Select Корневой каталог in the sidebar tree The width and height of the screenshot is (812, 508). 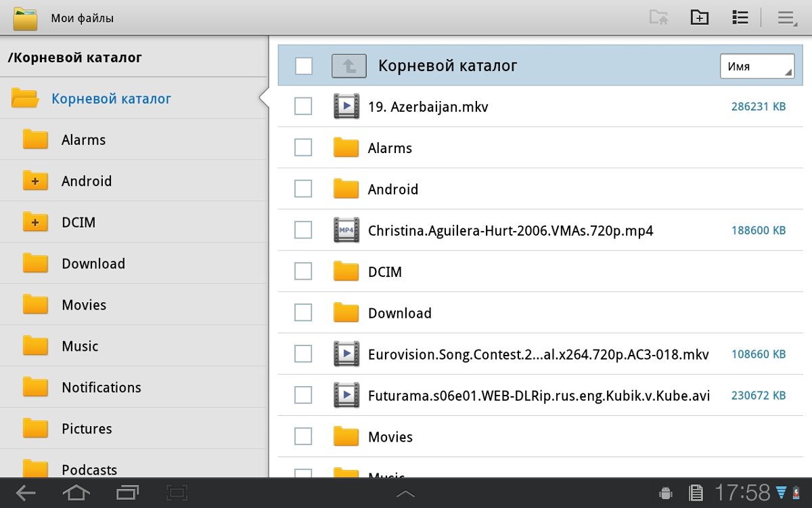coord(111,99)
